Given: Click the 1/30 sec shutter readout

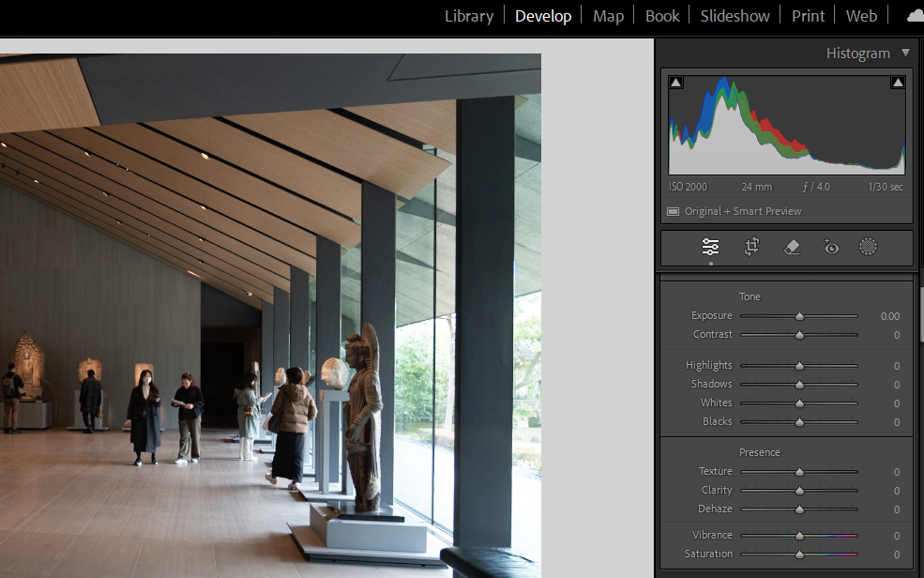Looking at the screenshot, I should [886, 187].
